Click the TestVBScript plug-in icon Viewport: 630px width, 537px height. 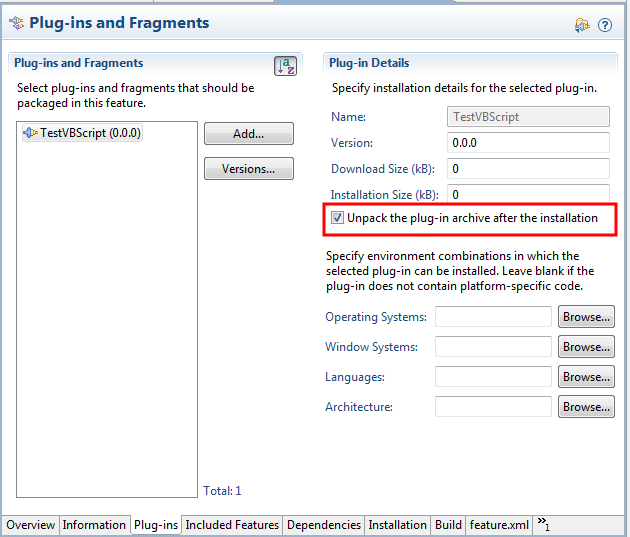coord(30,133)
